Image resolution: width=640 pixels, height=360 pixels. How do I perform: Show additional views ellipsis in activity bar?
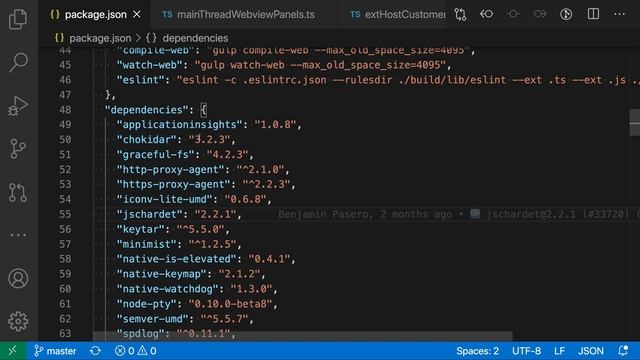[18, 235]
